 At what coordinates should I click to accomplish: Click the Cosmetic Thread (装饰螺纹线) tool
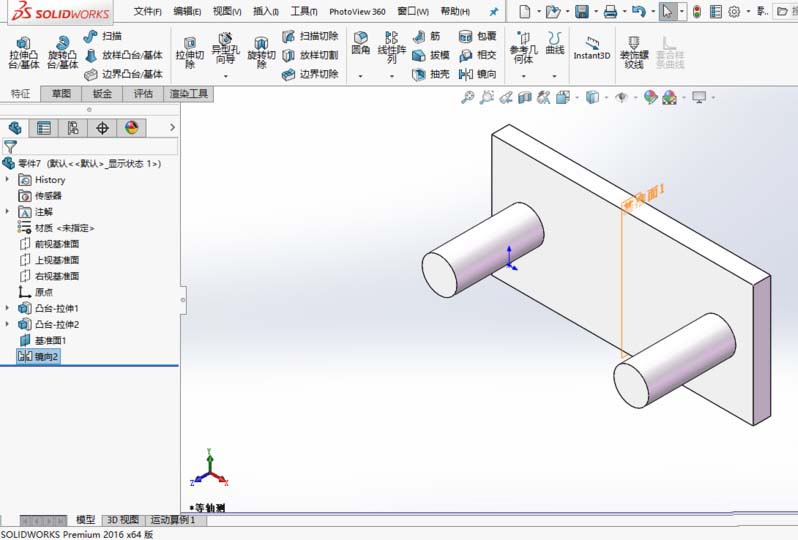pos(634,52)
